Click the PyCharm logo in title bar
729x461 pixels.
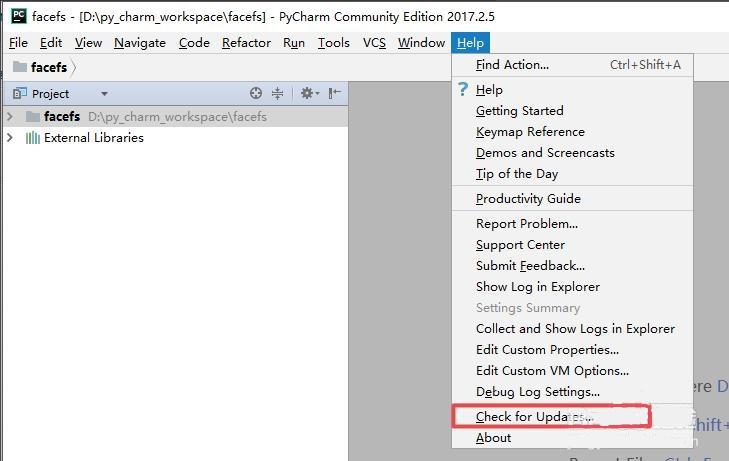coord(19,16)
